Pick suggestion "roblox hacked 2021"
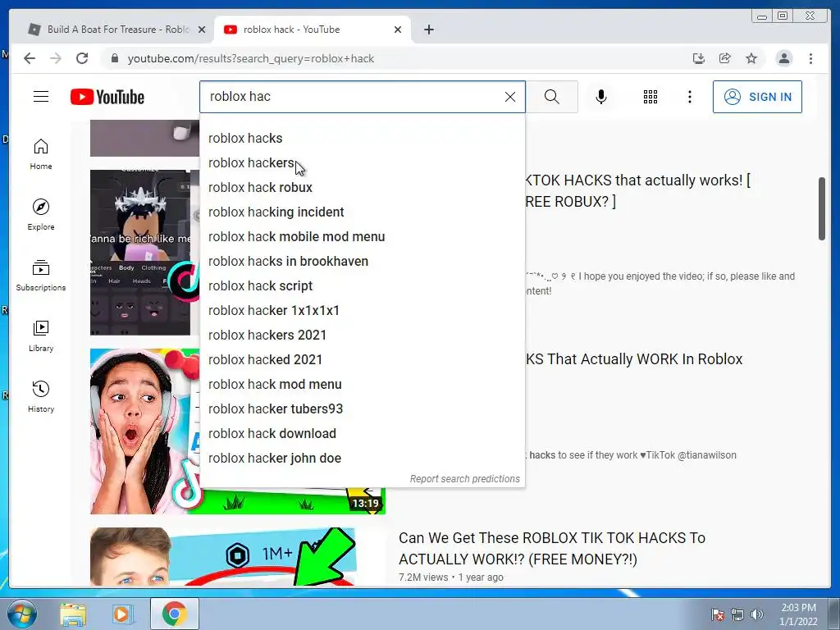840x630 pixels. [363, 360]
